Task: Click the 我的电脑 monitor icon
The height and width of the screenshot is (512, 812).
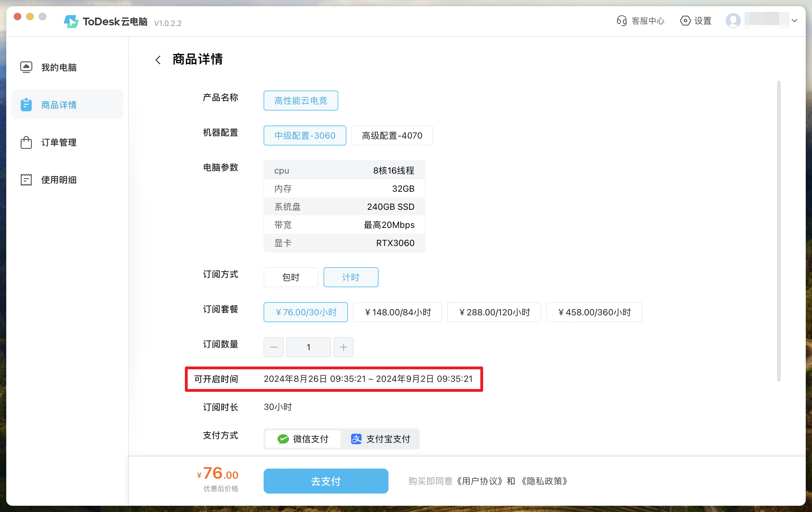Action: [x=26, y=67]
